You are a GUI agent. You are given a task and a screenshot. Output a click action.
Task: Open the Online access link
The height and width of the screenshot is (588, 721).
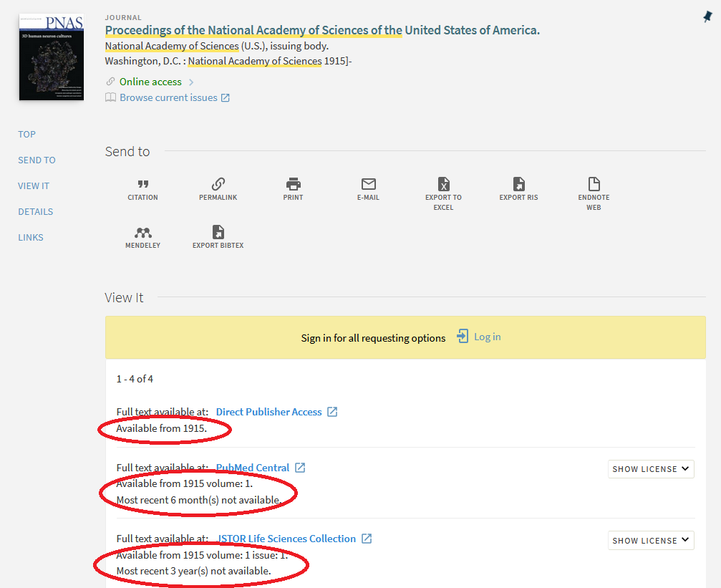[150, 82]
